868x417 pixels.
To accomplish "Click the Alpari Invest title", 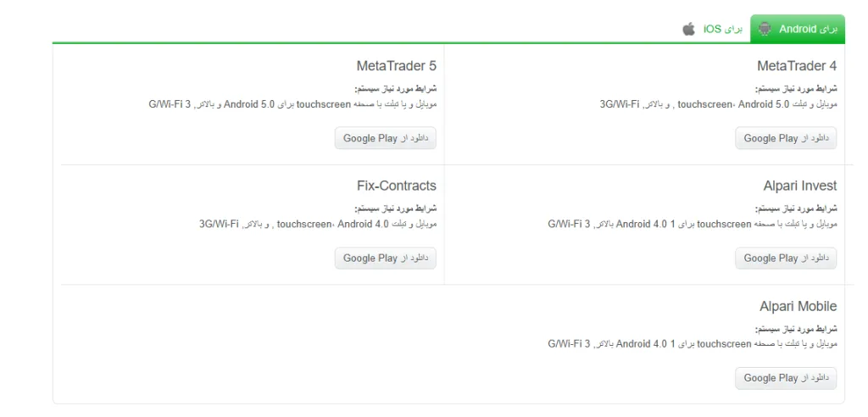I will point(799,186).
